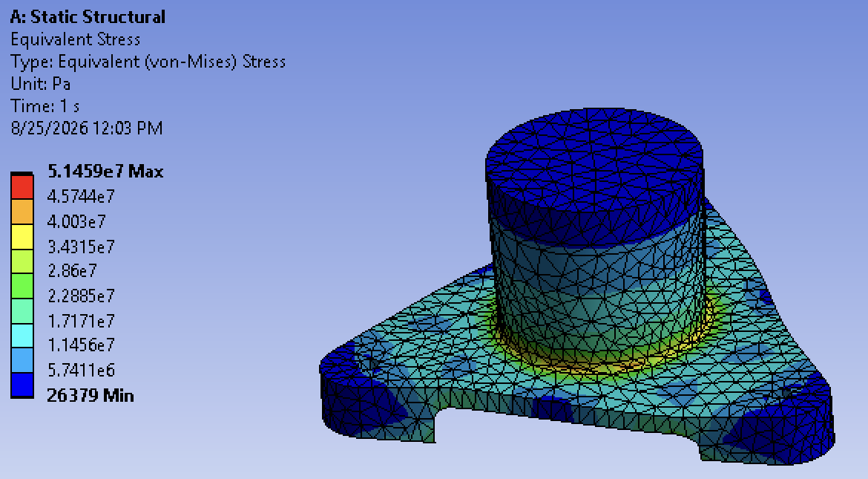Click the 1.7171e7 legend value
868x479 pixels.
click(81, 320)
